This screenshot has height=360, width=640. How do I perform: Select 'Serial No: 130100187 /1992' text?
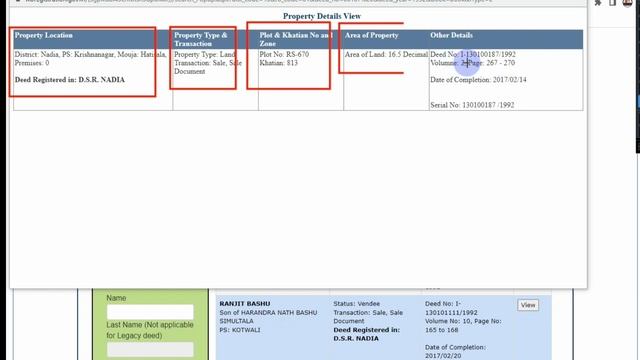[472, 105]
